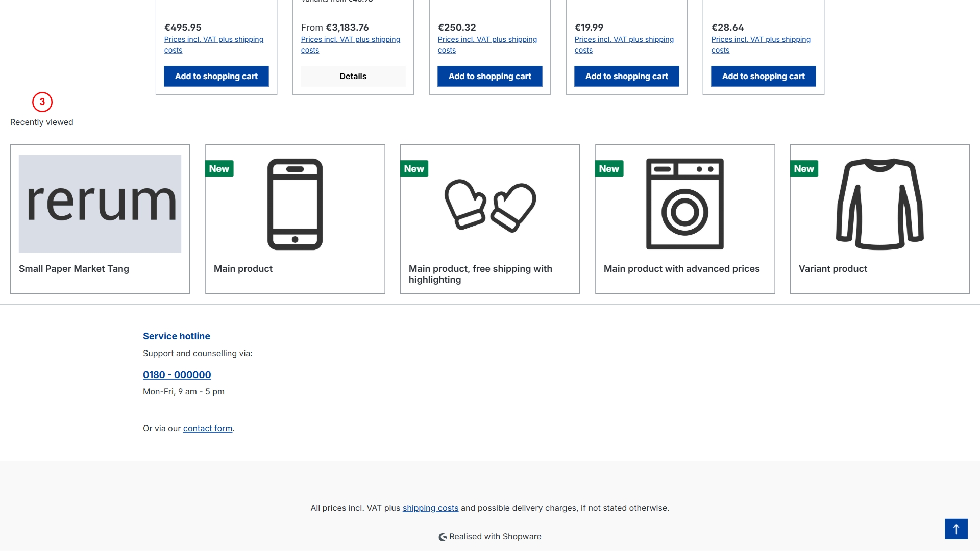Call the 0180 - 000000 hotline link
This screenshot has height=551, width=980.
177,375
